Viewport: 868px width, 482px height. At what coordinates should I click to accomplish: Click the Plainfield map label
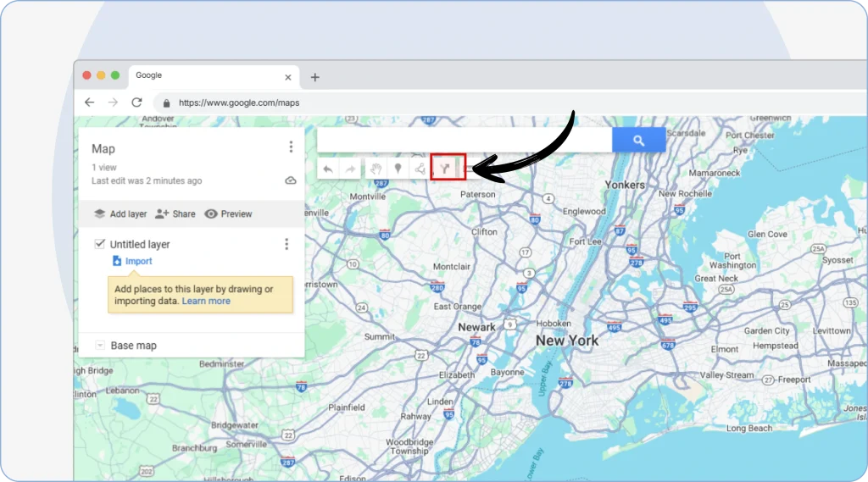tap(347, 407)
